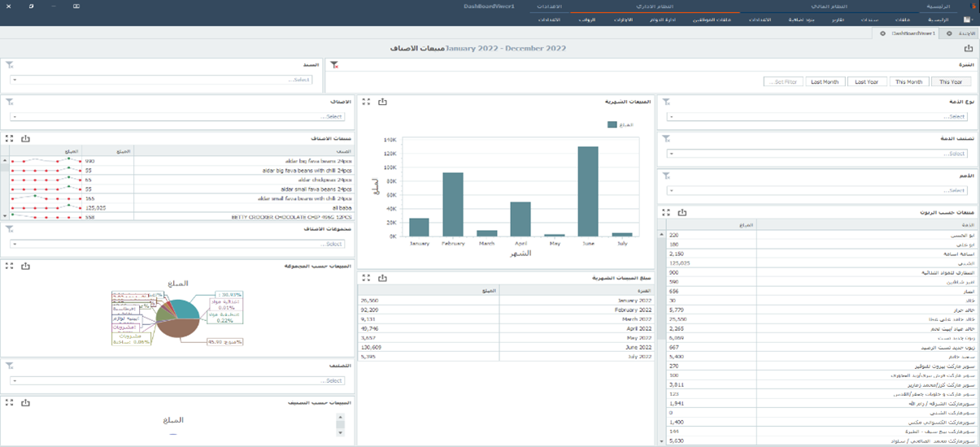This screenshot has width=980, height=447.
Task: Maximize the sales by customer grid
Action: pos(666,212)
